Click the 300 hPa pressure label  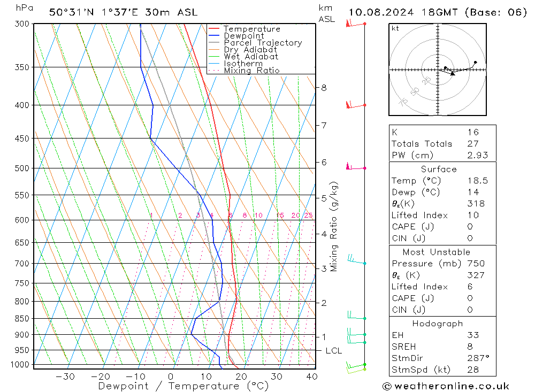22,24
